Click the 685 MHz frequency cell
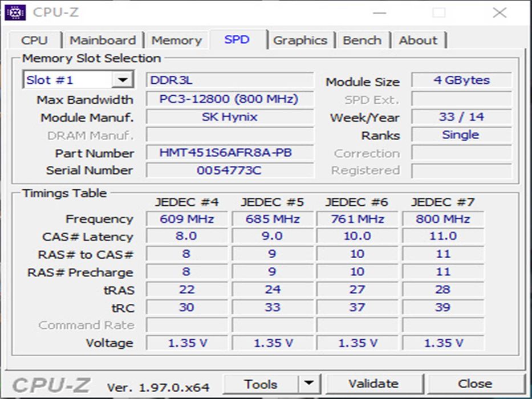The width and height of the screenshot is (532, 399). point(273,219)
